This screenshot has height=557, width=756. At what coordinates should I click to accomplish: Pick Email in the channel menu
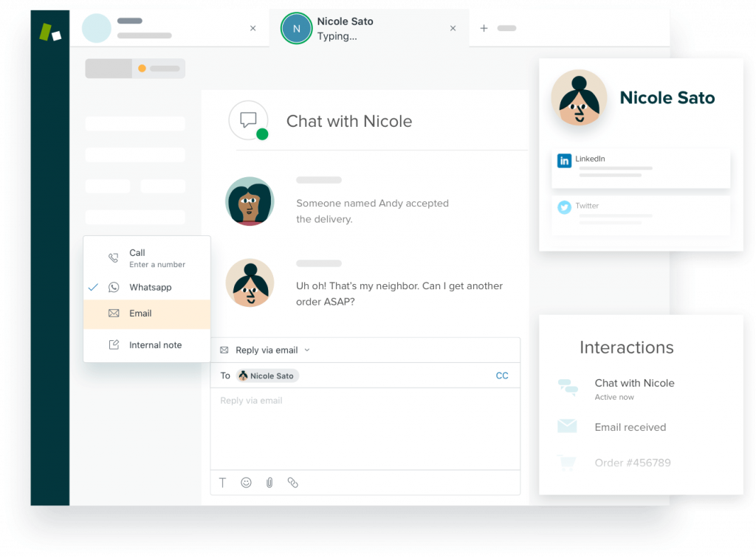(x=147, y=314)
